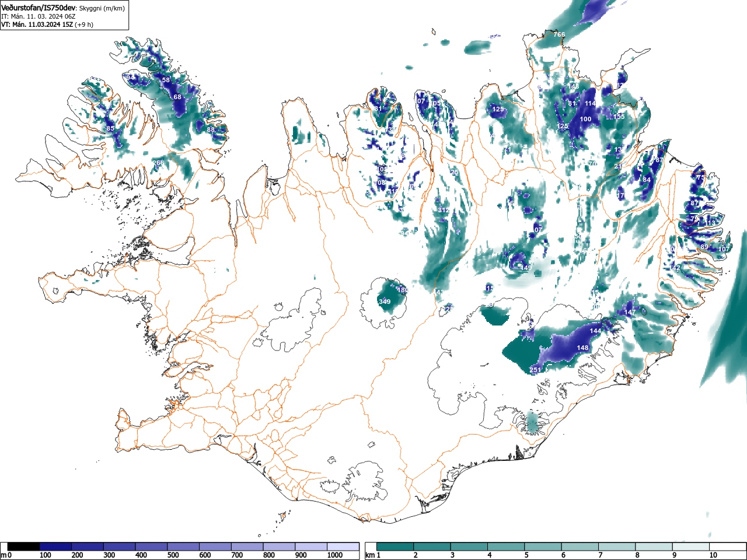Click the 300–400 m legend swatch
Image resolution: width=747 pixels, height=560 pixels.
pyautogui.click(x=120, y=547)
